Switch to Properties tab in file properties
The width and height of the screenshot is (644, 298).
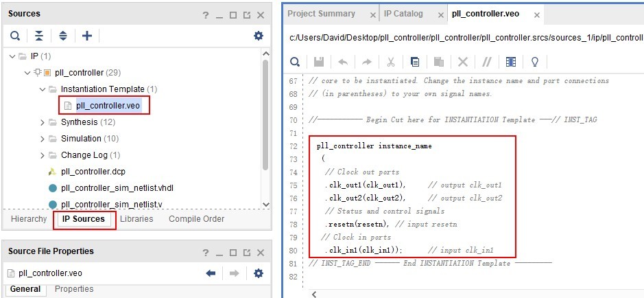pyautogui.click(x=74, y=289)
